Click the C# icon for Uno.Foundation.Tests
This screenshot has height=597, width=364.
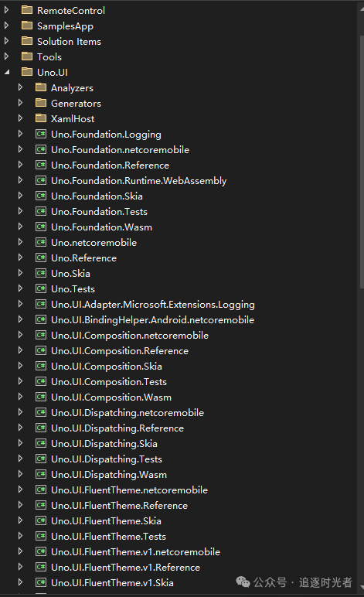[x=41, y=211]
